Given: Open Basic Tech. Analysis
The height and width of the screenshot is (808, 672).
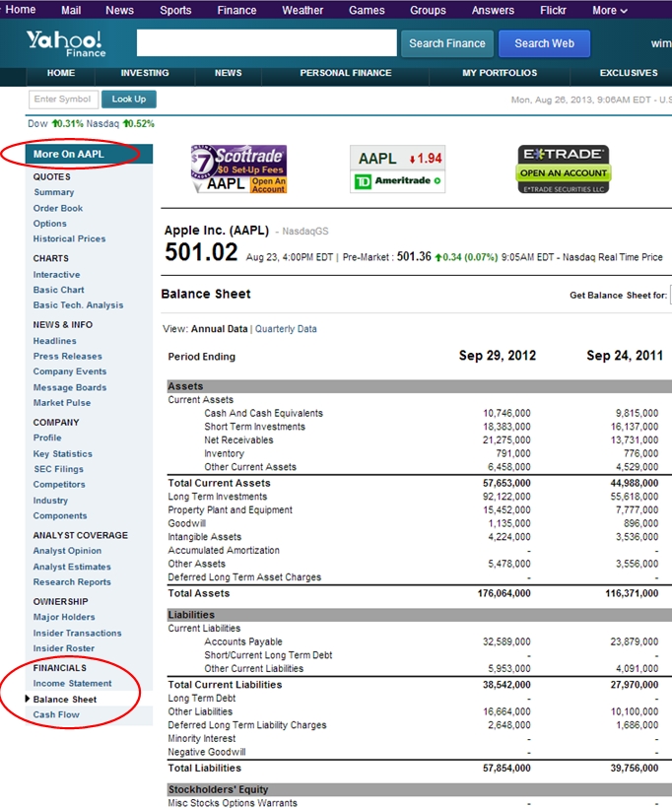Looking at the screenshot, I should point(78,305).
